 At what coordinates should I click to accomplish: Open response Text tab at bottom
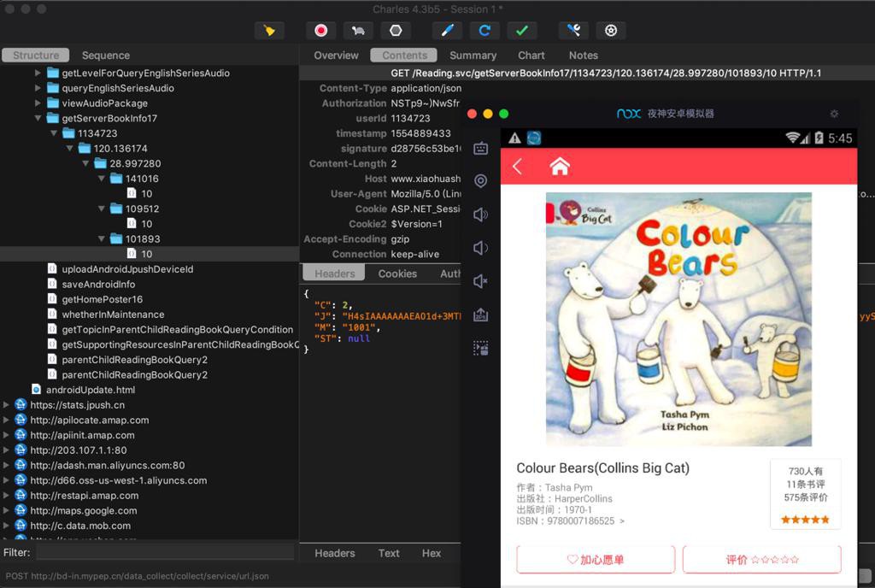(389, 553)
